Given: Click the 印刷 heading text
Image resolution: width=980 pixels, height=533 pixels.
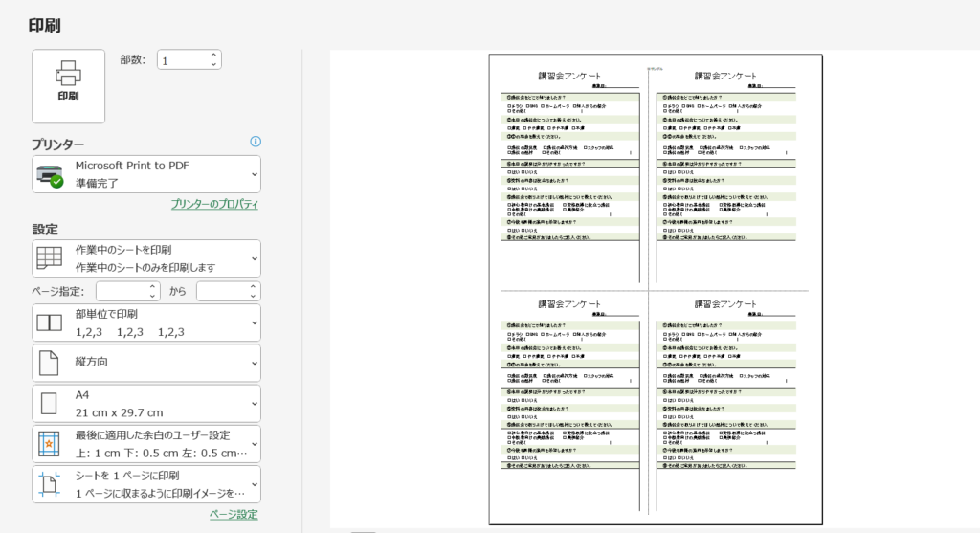Looking at the screenshot, I should [x=44, y=26].
